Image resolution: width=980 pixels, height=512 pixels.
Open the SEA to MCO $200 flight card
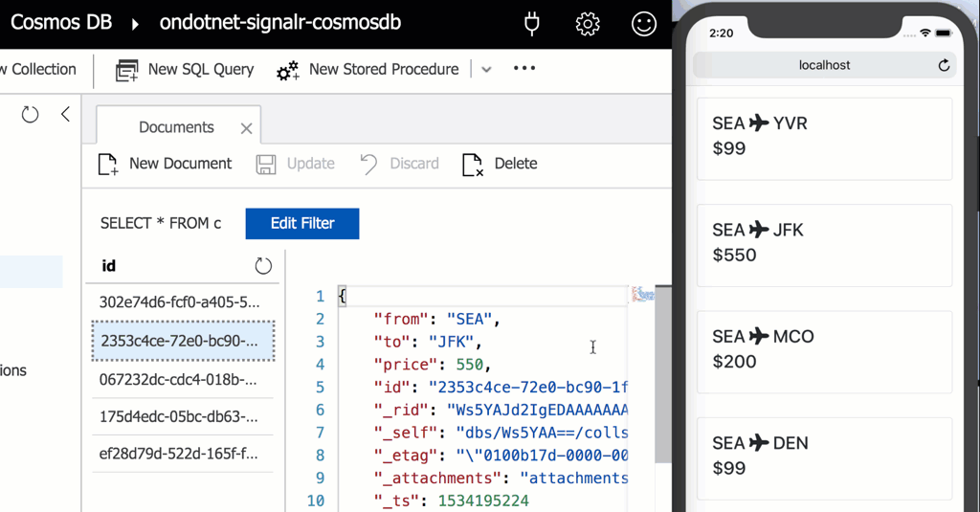824,352
